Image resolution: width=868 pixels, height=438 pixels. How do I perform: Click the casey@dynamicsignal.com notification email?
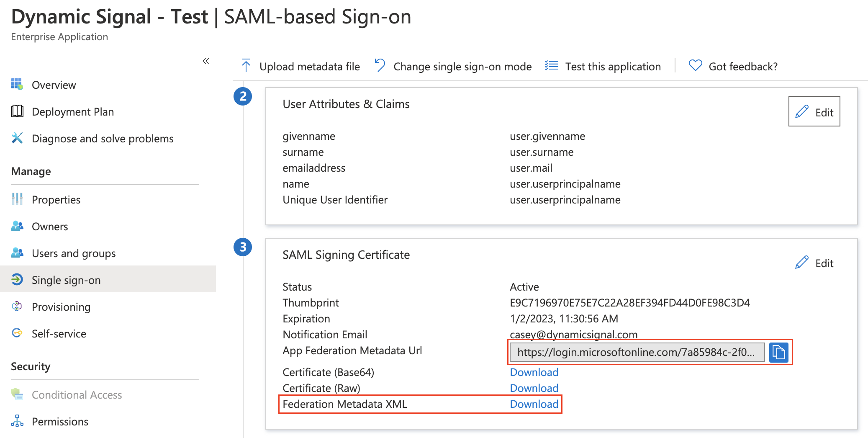[x=573, y=335]
